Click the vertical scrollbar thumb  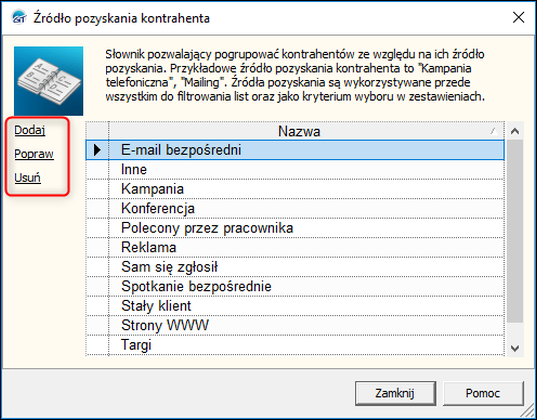click(515, 231)
